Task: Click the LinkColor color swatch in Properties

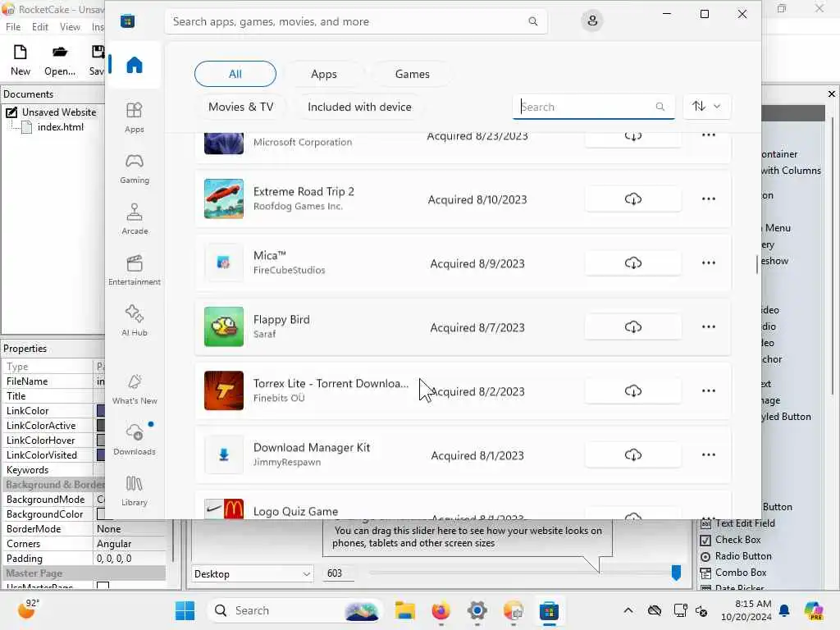Action: point(101,411)
